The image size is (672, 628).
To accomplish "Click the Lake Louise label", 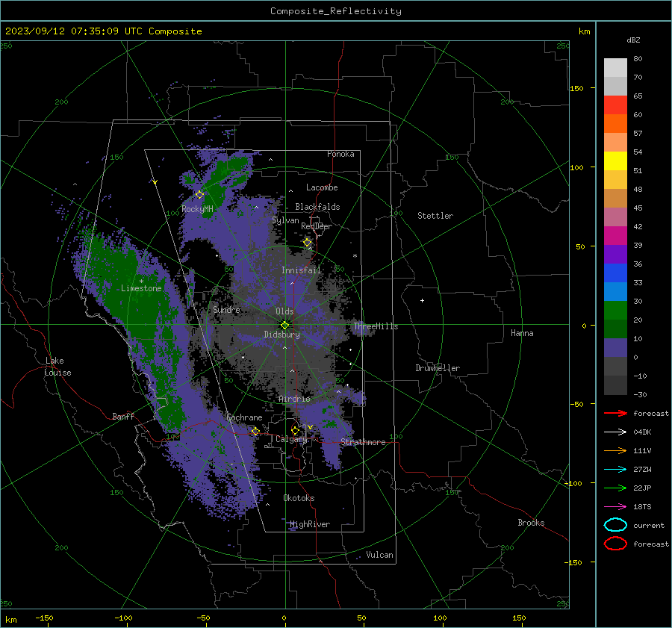I will point(57,367).
